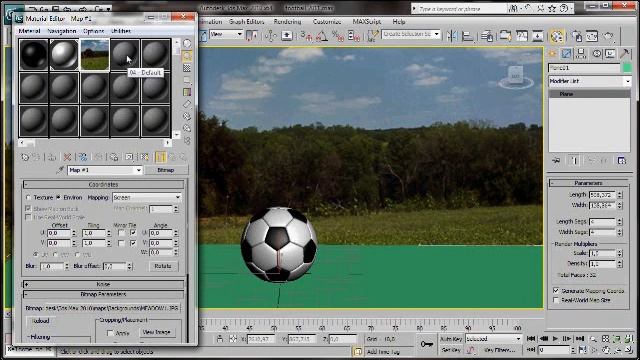Toggle checkered Background icon on side toolbar
640x360 pixels.
pyautogui.click(x=187, y=68)
